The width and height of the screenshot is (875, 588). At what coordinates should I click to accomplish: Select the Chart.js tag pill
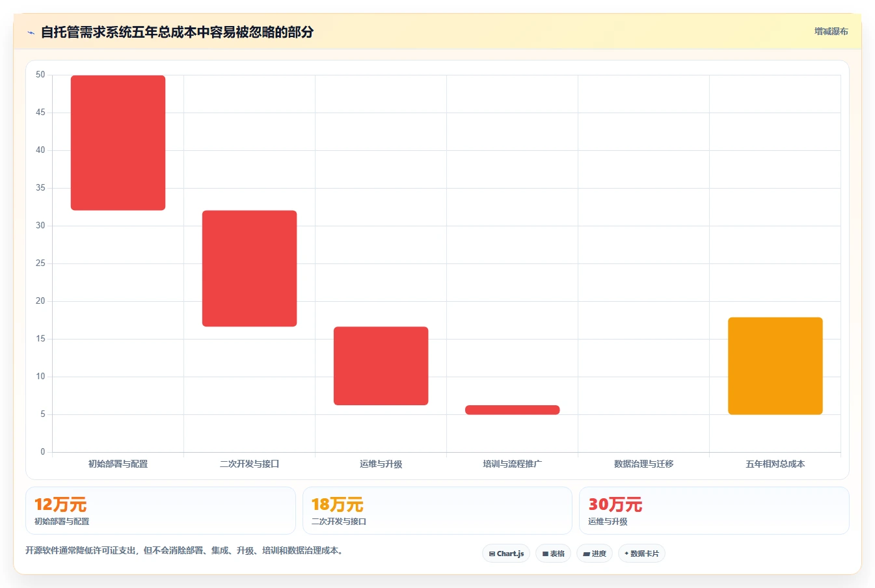(506, 554)
